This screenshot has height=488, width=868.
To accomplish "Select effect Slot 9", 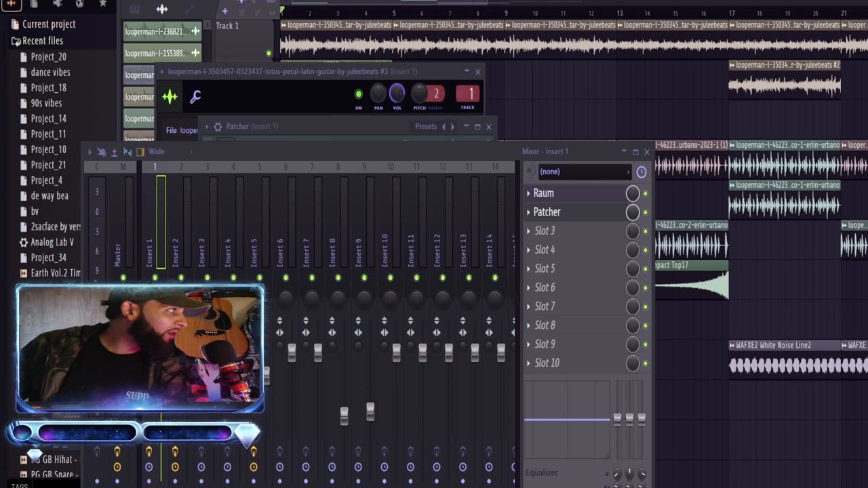I will click(x=545, y=344).
